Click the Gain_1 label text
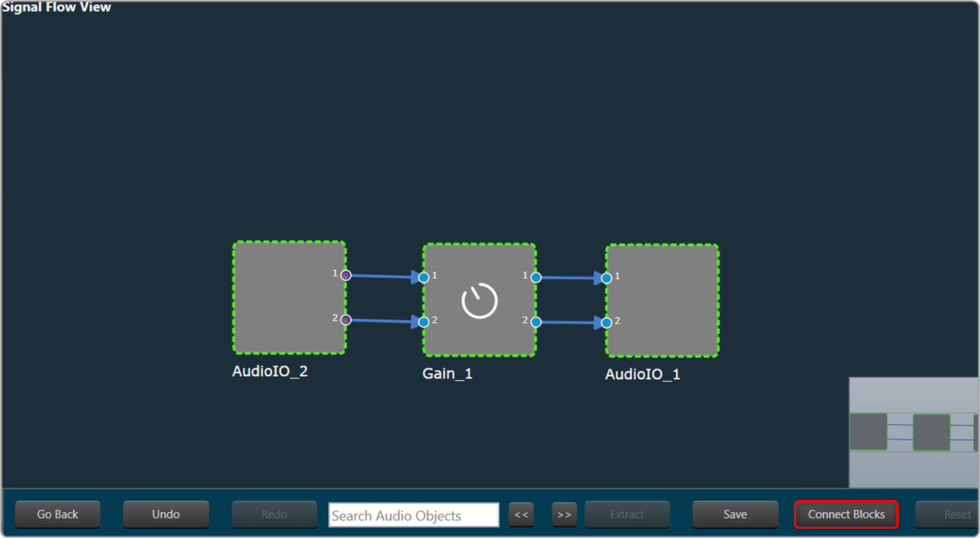 [447, 374]
